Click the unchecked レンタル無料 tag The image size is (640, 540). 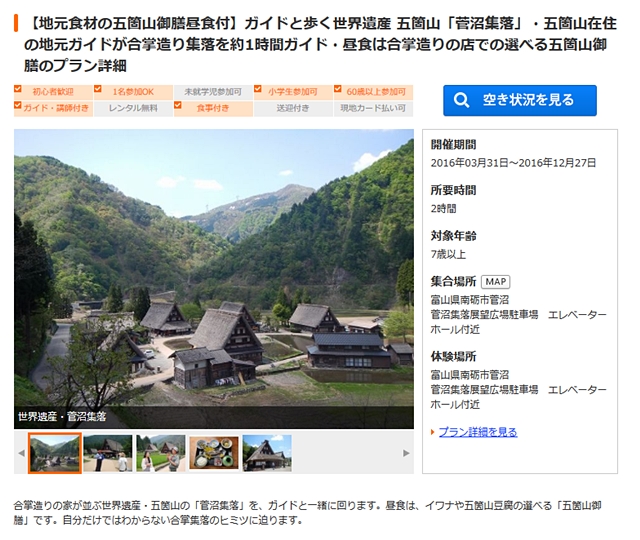pos(133,109)
